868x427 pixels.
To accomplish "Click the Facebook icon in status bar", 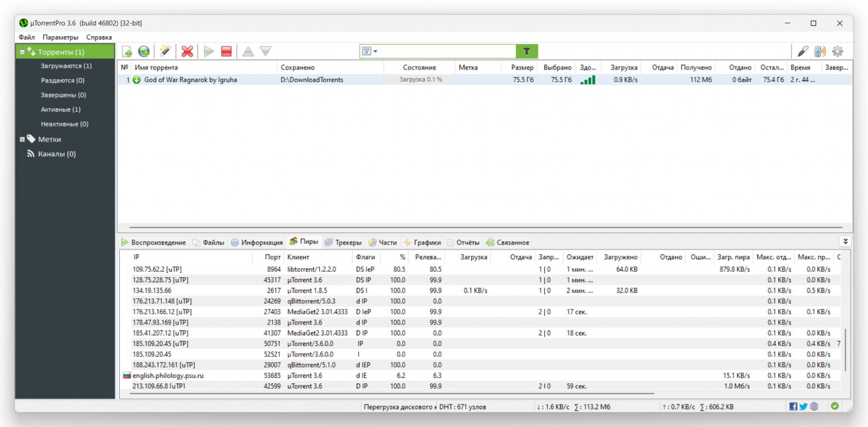I will coord(793,407).
